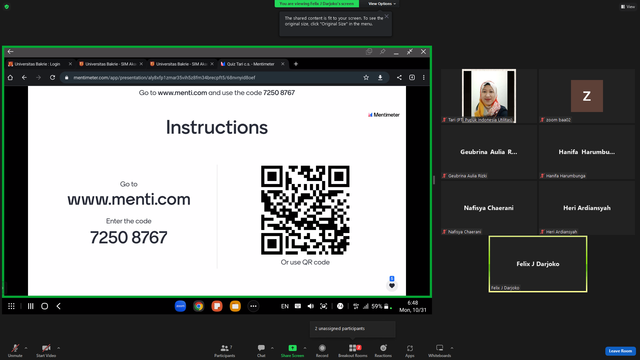Expand the Share Screen options arrow
640x360 pixels.
click(x=305, y=348)
